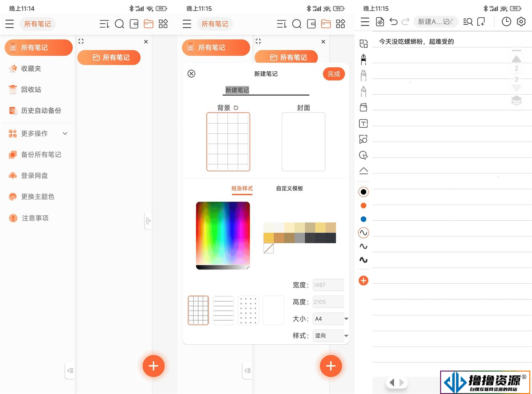Close the 新建笔记 dialog with circled X
Screen dimensions: 532x394
point(191,74)
